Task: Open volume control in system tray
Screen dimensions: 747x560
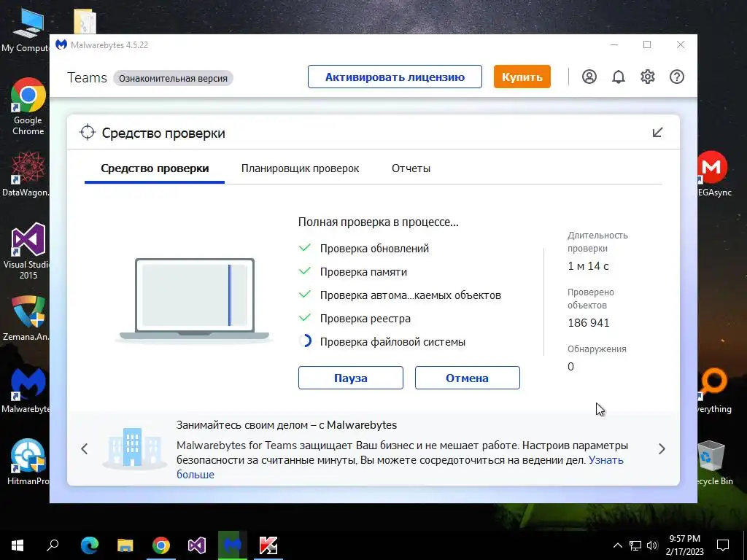Action: [653, 545]
